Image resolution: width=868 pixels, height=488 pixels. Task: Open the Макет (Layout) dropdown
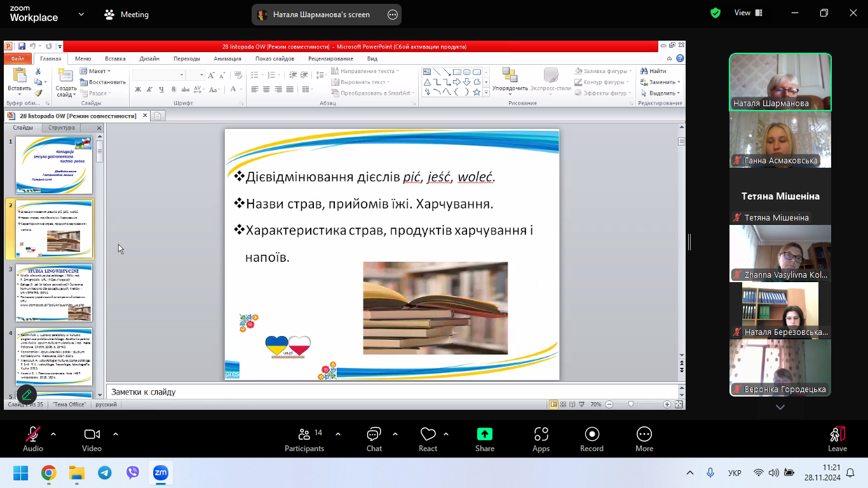click(95, 71)
